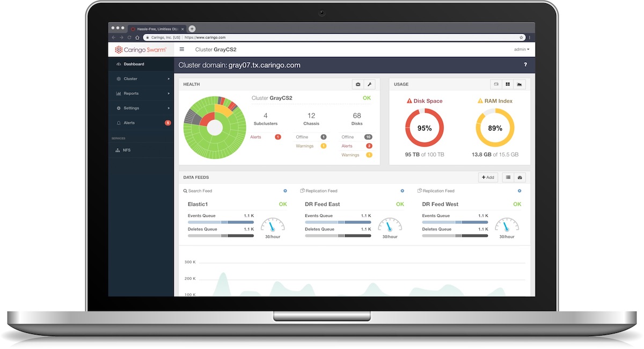
Task: Click the wrench icon in Health panel
Action: 369,84
